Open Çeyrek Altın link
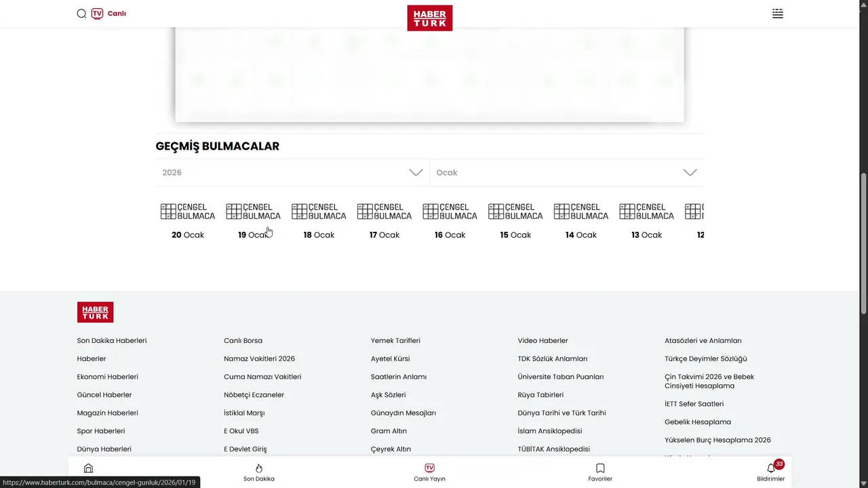This screenshot has width=868, height=488. click(391, 449)
